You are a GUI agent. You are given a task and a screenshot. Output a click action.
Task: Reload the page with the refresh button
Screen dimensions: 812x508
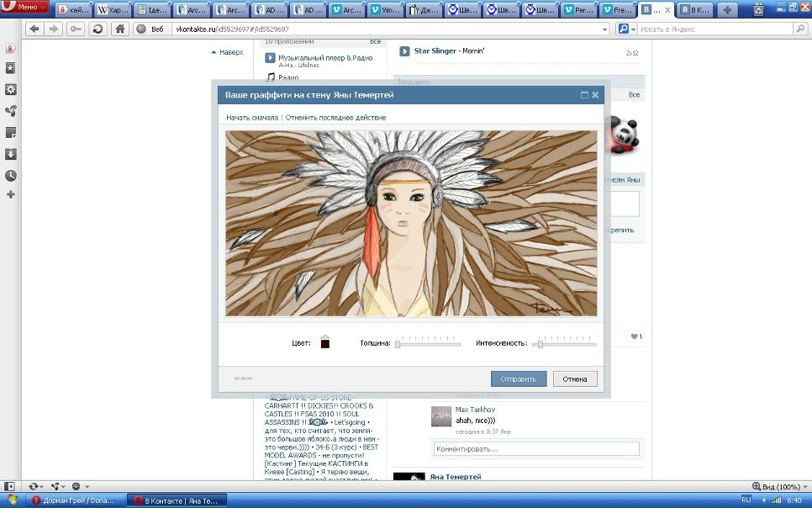click(98, 29)
